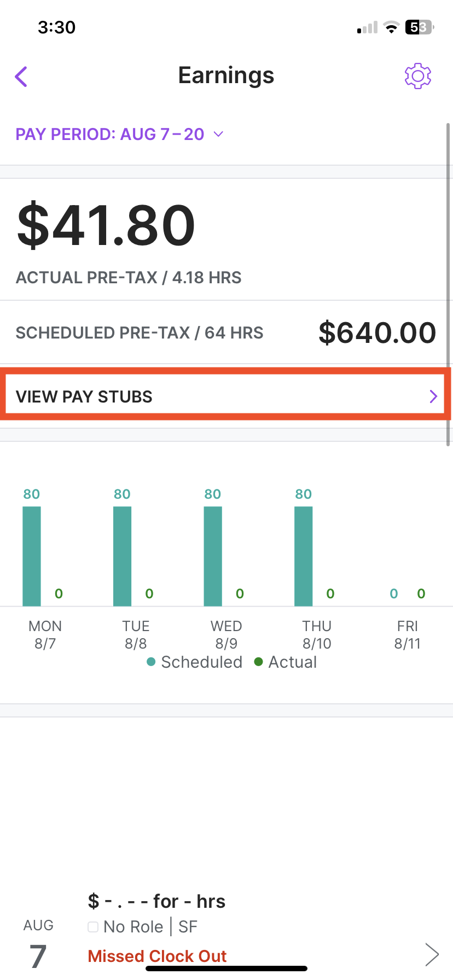Check the No Role checkbox on the shift entry
Image resolution: width=453 pixels, height=980 pixels.
pyautogui.click(x=93, y=926)
